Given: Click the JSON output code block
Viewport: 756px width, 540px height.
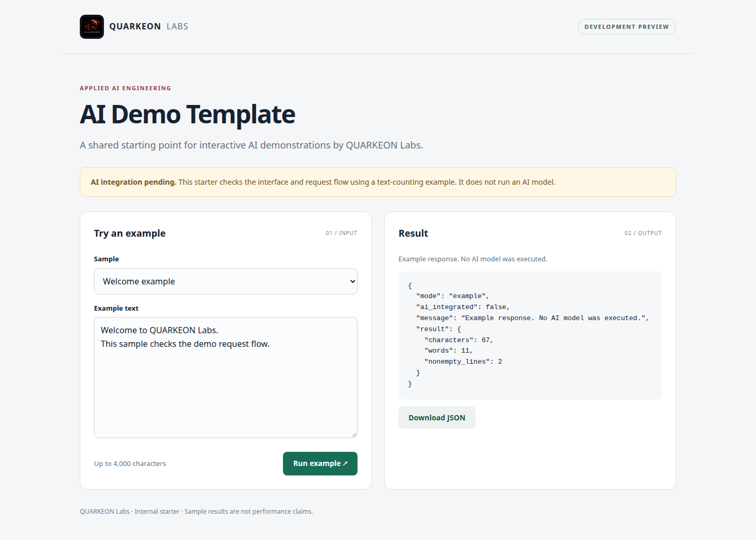Looking at the screenshot, I should pyautogui.click(x=530, y=335).
